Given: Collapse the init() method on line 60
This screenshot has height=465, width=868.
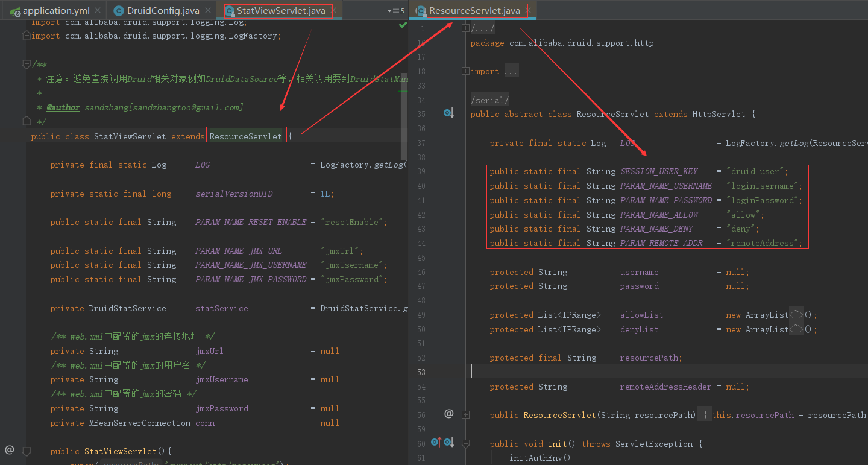Looking at the screenshot, I should point(465,443).
